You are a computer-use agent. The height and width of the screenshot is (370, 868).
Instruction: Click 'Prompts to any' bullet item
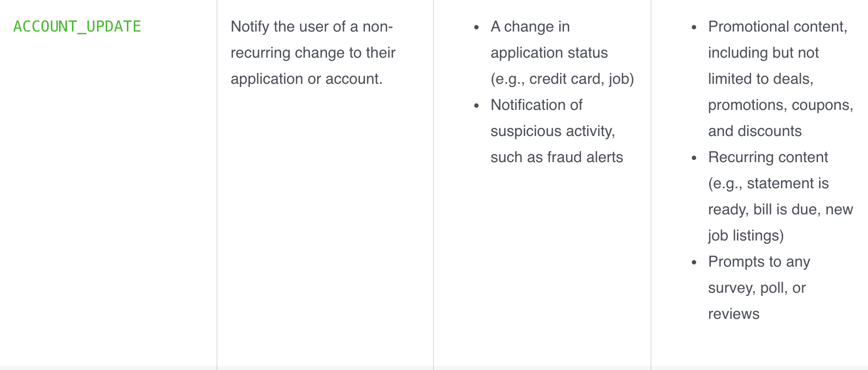[759, 262]
